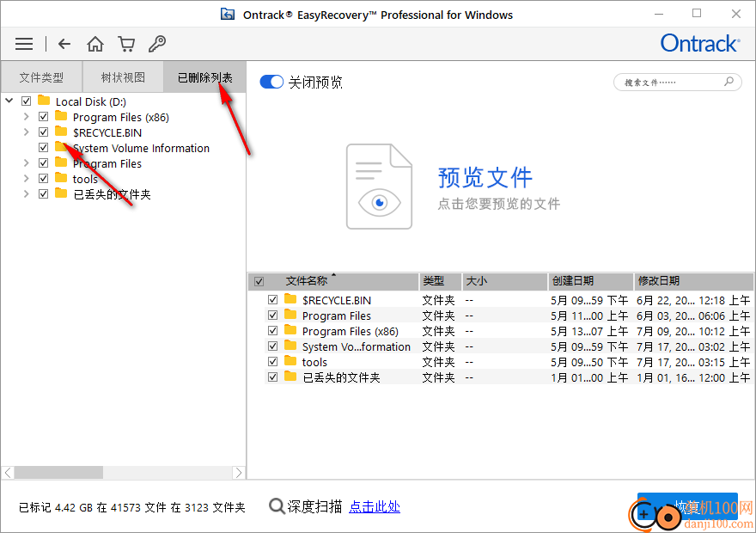The width and height of the screenshot is (756, 533).
Task: Click the scrollbar left arrow in tree panel
Action: [8, 472]
